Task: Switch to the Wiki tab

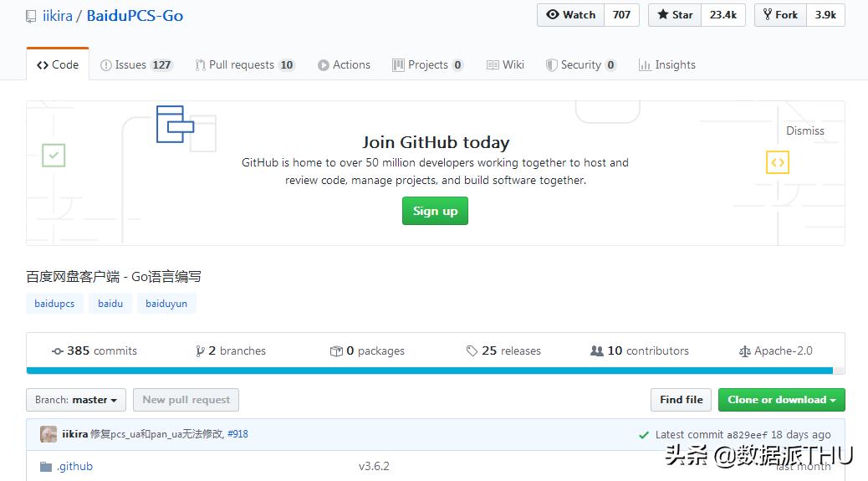Action: [505, 64]
